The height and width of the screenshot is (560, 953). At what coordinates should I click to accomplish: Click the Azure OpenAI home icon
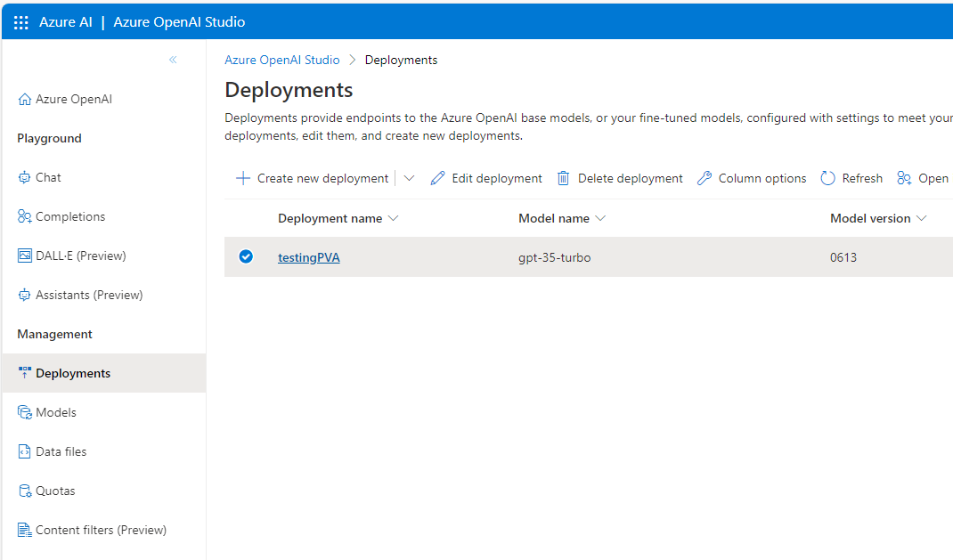click(24, 99)
